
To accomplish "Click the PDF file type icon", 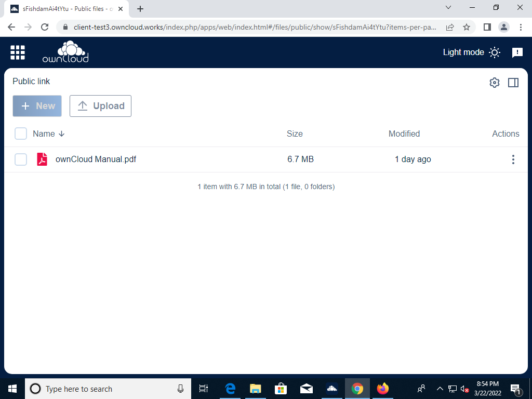I will [x=43, y=159].
